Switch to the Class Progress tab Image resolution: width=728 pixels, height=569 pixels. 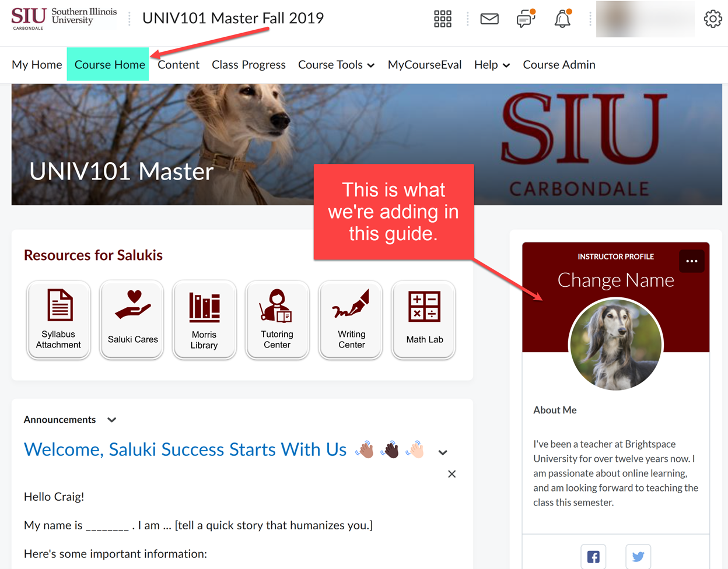[249, 65]
